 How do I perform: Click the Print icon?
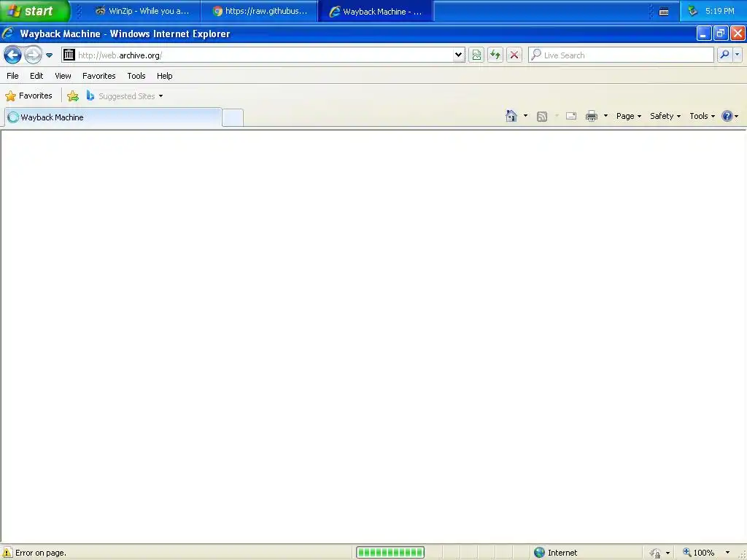tap(591, 116)
